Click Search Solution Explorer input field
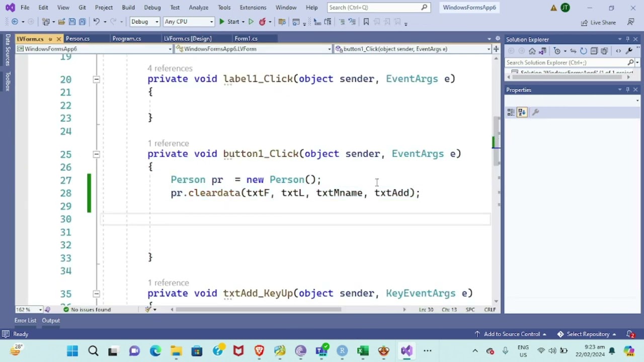 click(566, 62)
